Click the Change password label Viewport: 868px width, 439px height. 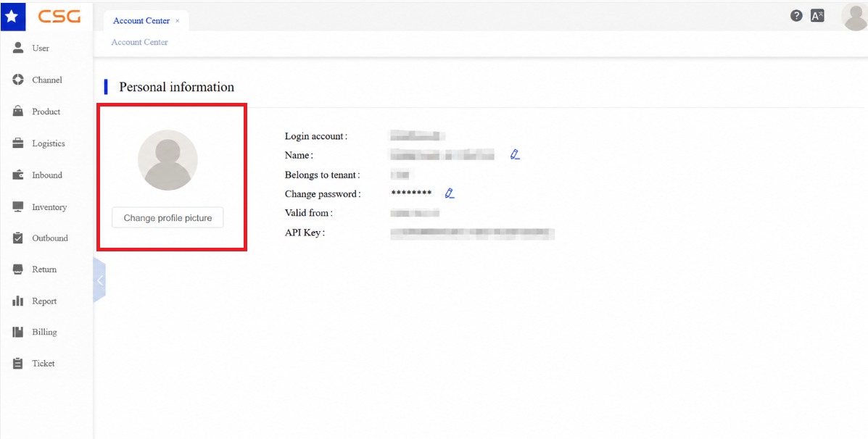[x=323, y=194]
